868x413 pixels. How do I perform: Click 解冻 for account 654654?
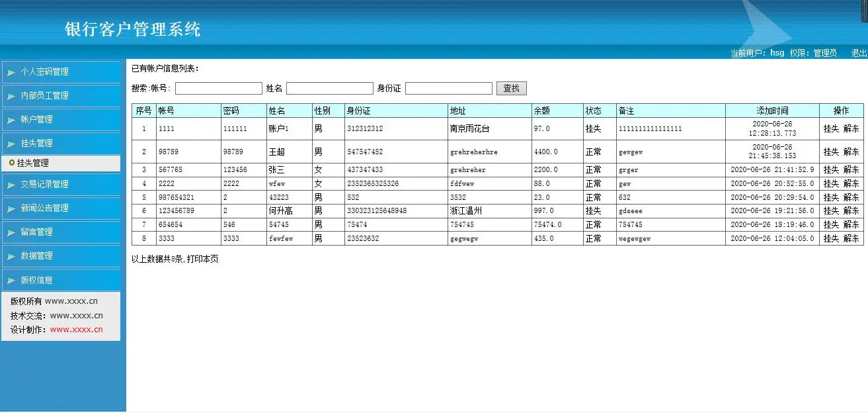851,224
